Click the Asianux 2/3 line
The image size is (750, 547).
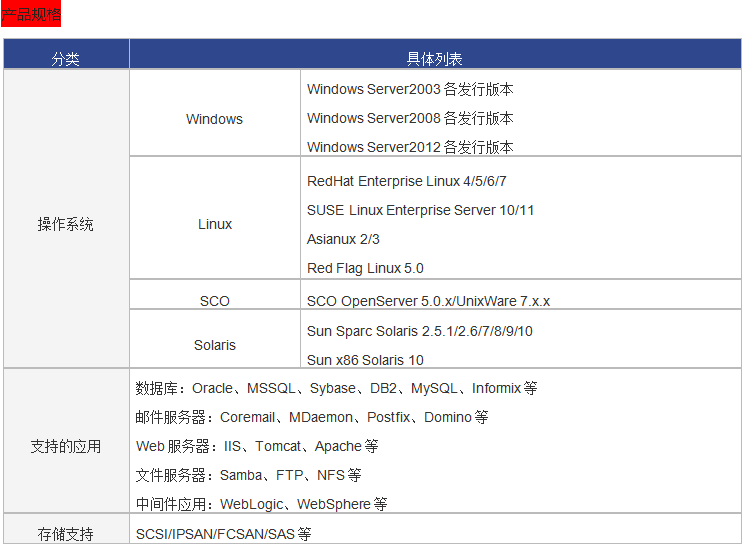point(343,239)
